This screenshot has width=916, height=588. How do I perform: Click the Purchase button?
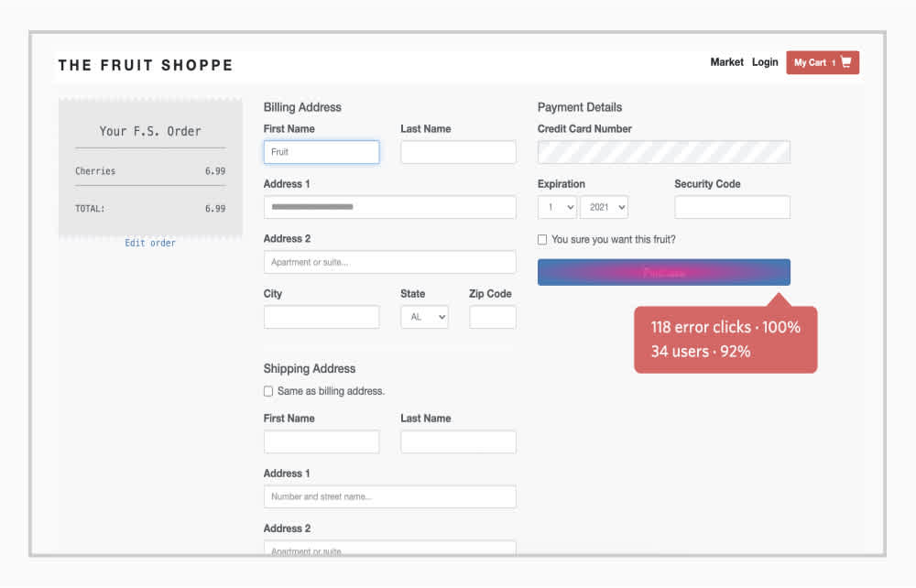tap(663, 272)
